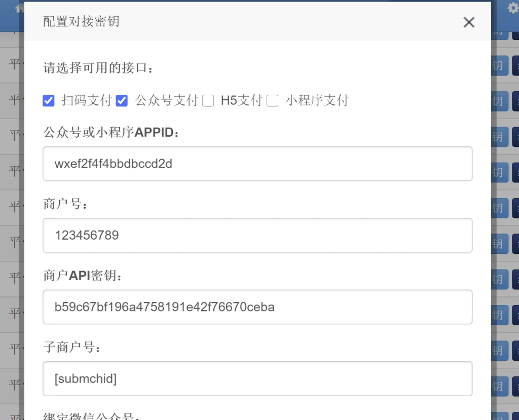The height and width of the screenshot is (420, 519).
Task: Close the 配置对接密钥 dialog
Action: [x=469, y=22]
